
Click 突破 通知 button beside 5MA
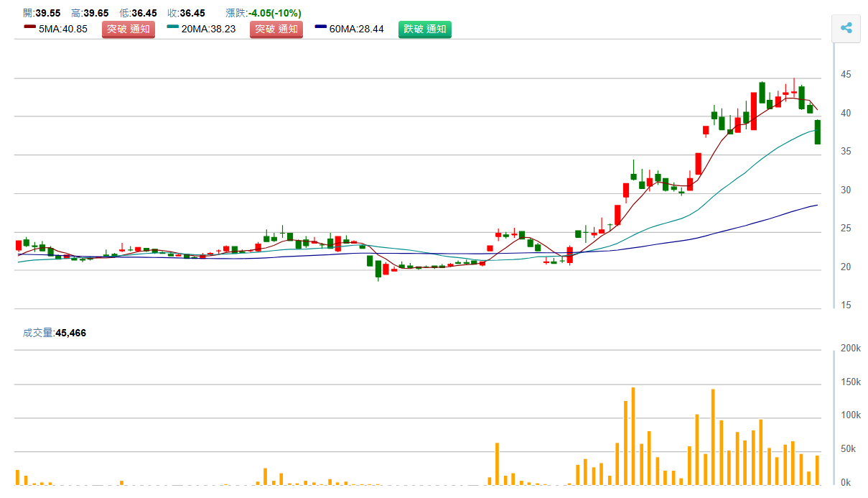click(x=129, y=29)
